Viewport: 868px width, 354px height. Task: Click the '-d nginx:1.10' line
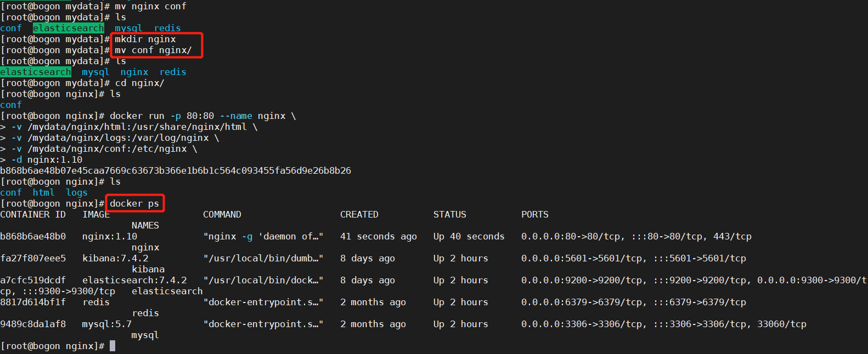(41, 159)
